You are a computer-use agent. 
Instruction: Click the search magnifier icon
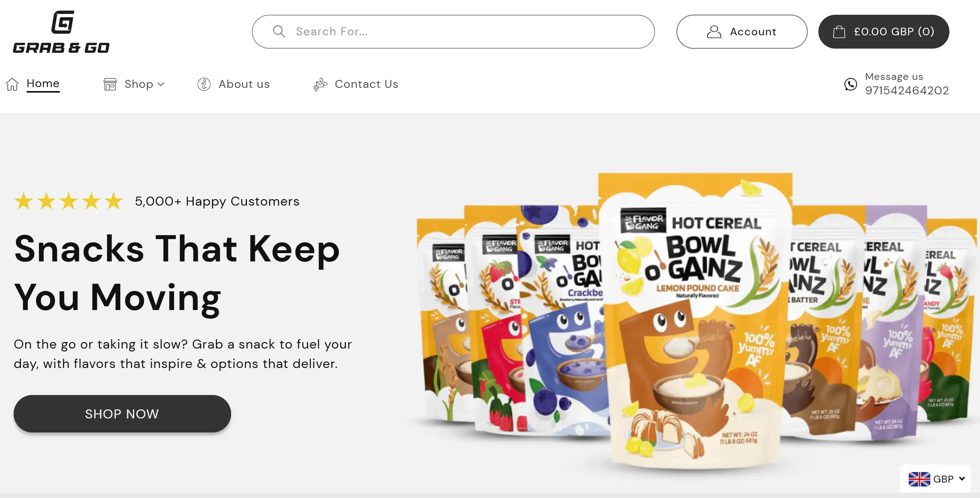tap(279, 32)
